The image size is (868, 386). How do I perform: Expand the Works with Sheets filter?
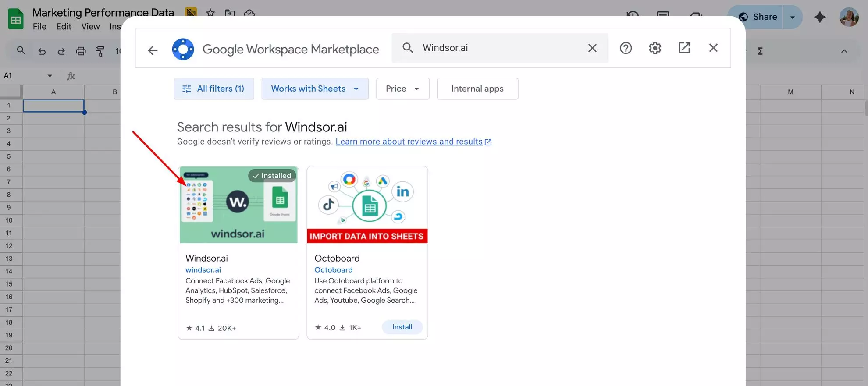tap(315, 89)
